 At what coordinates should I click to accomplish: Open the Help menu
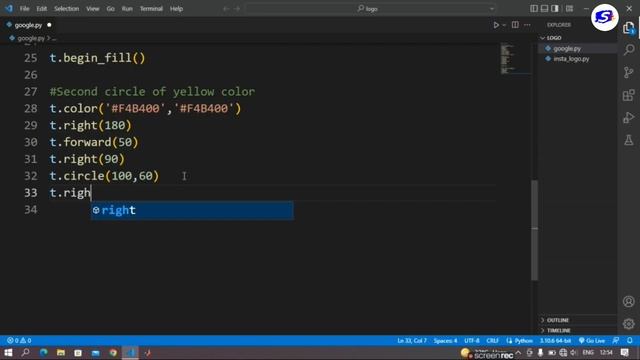pos(176,9)
